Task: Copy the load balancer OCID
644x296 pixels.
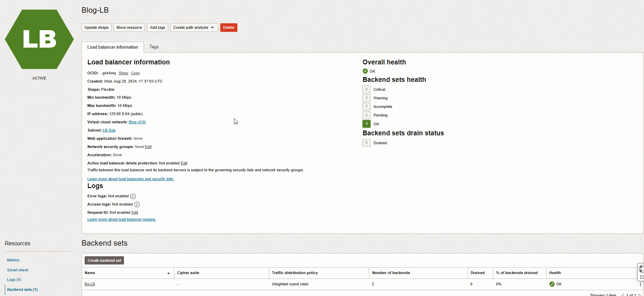Action: tap(135, 73)
